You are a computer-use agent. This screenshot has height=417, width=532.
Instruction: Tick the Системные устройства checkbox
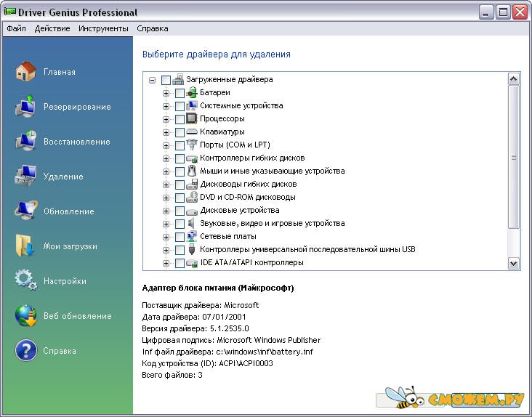coord(180,106)
